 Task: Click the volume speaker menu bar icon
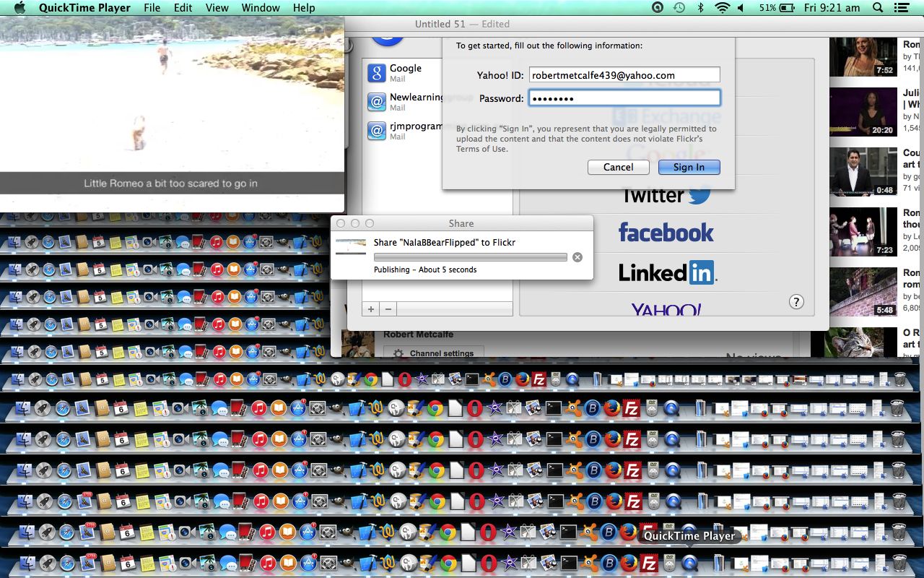click(741, 8)
